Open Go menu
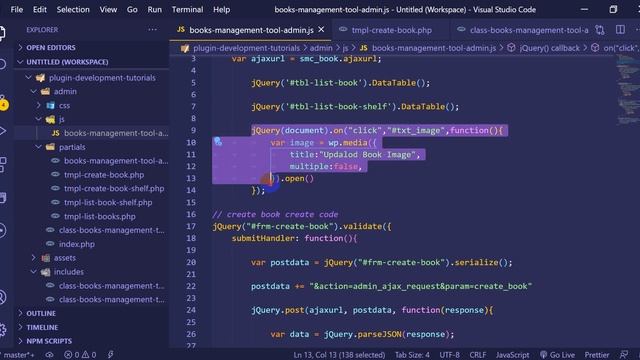 [132, 9]
